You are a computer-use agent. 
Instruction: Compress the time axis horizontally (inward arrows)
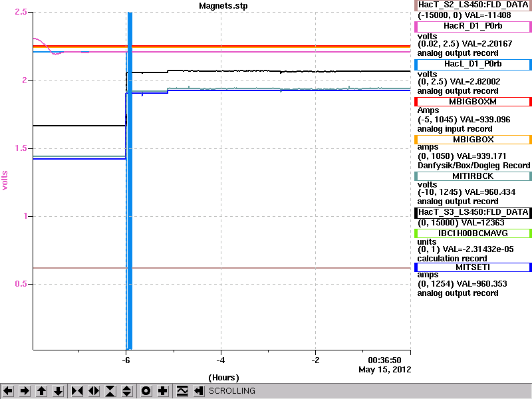tap(77, 391)
